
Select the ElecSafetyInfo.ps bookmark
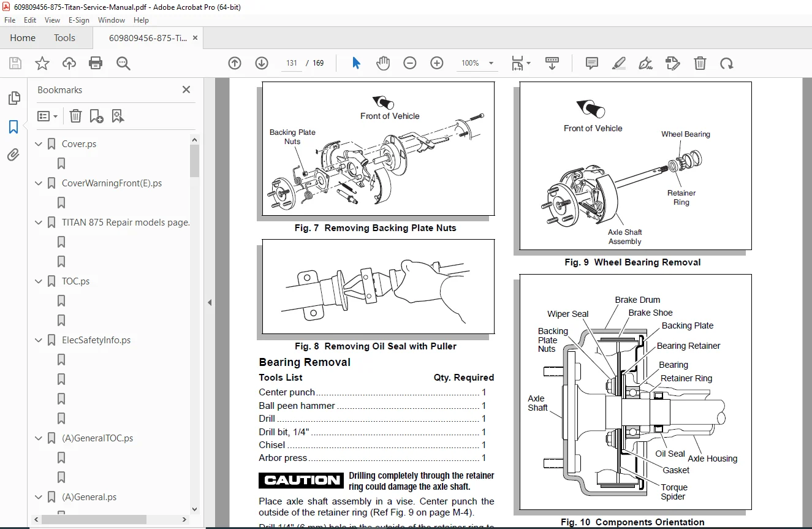[96, 340]
